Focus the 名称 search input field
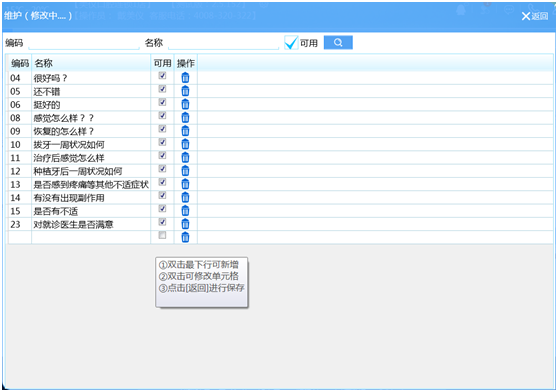Screen dimensions: 558x392 [223, 43]
